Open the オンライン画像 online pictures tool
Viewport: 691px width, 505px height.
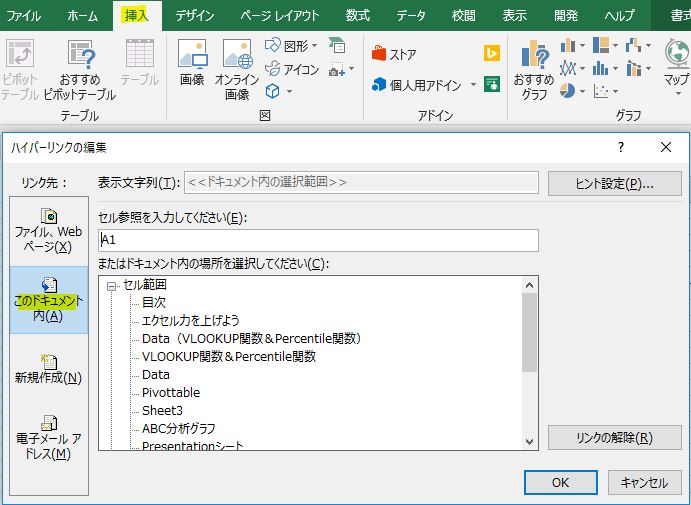click(x=237, y=68)
